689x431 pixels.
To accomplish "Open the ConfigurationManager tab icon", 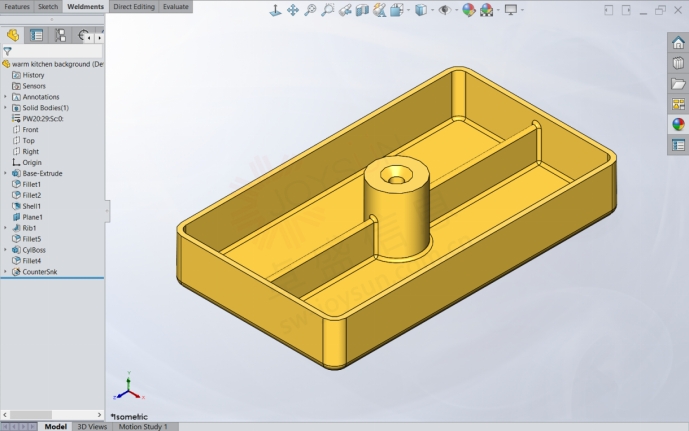I will [60, 35].
